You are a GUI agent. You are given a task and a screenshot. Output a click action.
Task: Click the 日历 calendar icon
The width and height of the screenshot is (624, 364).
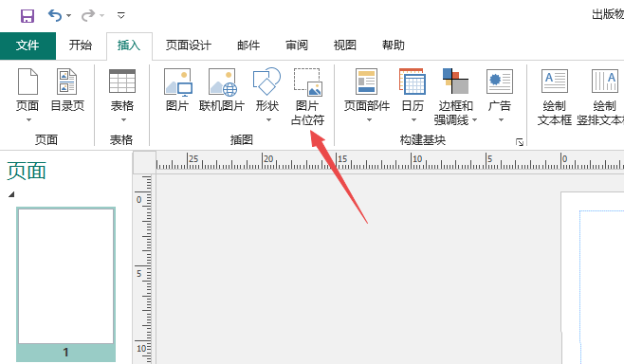[x=413, y=82]
